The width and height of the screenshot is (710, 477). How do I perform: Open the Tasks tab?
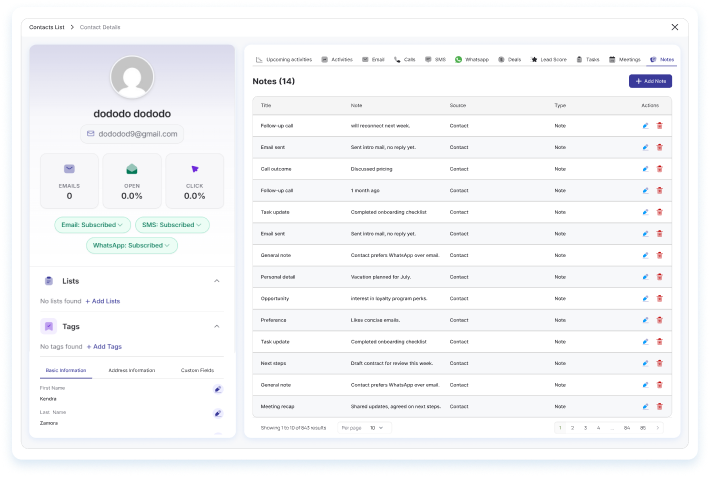click(x=588, y=59)
